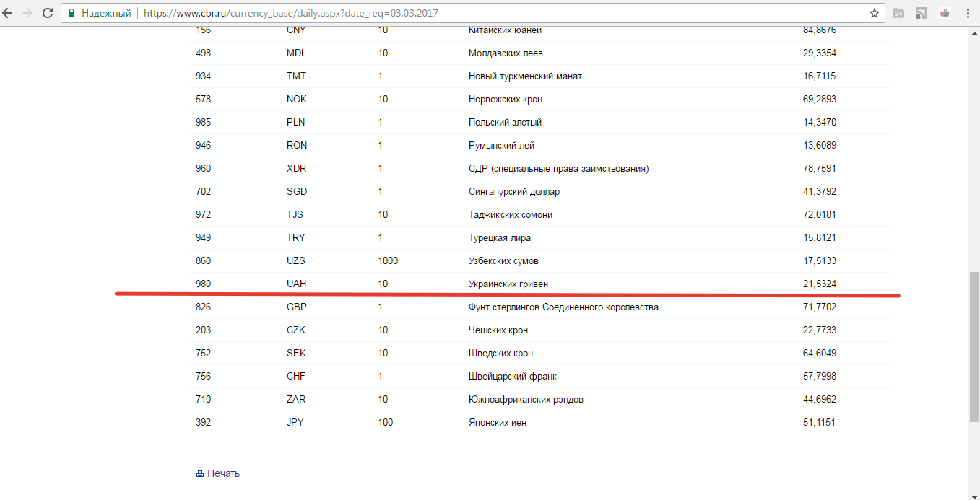This screenshot has width=980, height=500.
Task: Reload the page with the refresh icon
Action: tap(48, 13)
